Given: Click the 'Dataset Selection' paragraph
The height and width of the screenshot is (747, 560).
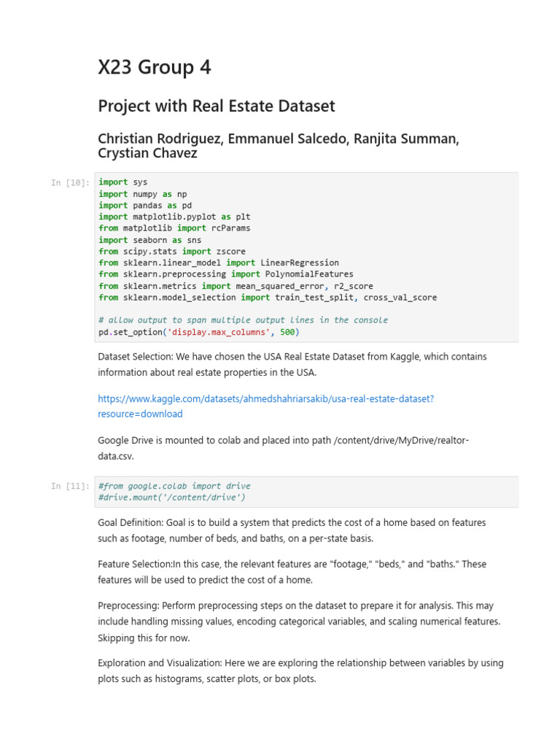Looking at the screenshot, I should (x=292, y=364).
